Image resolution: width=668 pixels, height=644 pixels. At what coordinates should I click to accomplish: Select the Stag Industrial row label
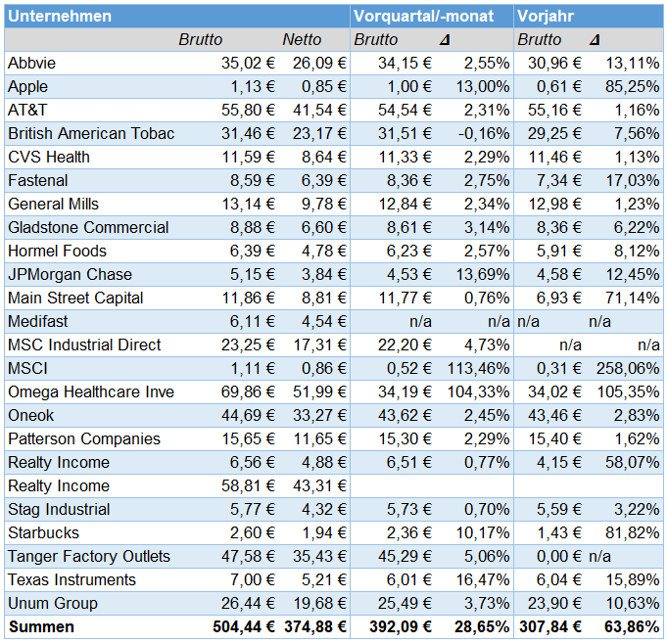tap(59, 509)
